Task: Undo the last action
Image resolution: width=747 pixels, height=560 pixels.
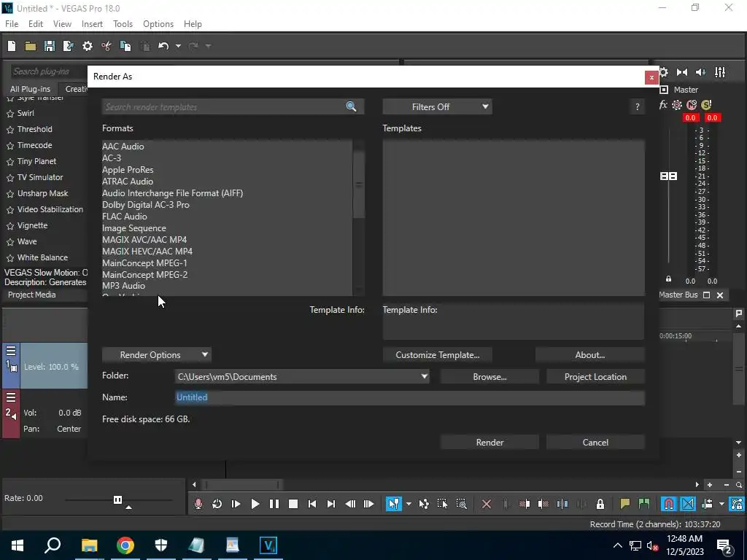Action: pyautogui.click(x=163, y=46)
